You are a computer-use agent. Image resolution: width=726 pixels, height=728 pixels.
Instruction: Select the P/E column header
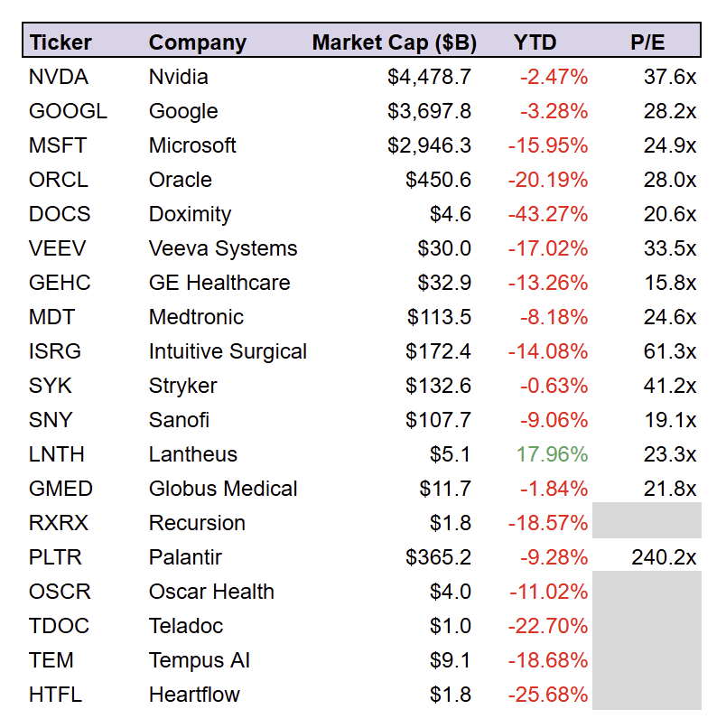click(647, 42)
